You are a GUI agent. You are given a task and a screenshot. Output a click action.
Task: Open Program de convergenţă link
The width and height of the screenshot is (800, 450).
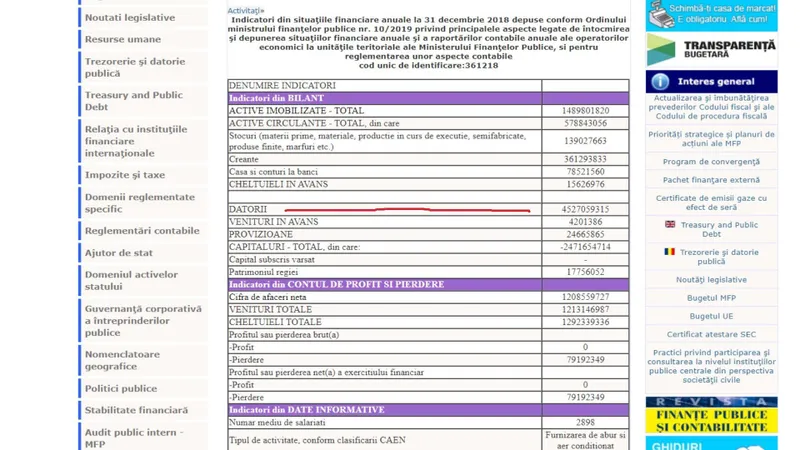[x=711, y=162]
